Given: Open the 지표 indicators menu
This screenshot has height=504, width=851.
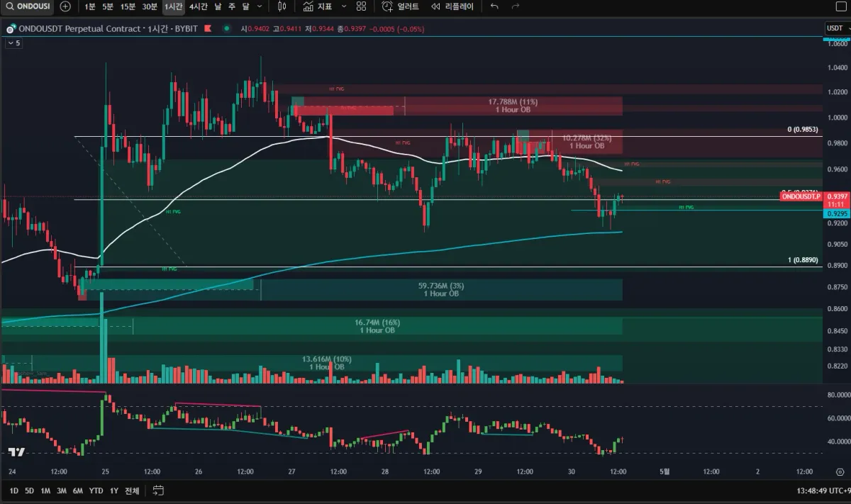Looking at the screenshot, I should point(317,6).
